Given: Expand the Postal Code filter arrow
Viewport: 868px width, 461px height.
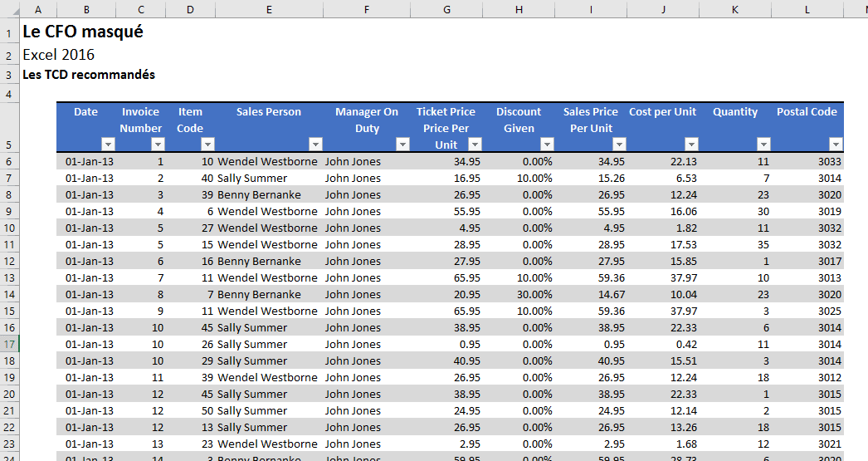Looking at the screenshot, I should coord(836,144).
